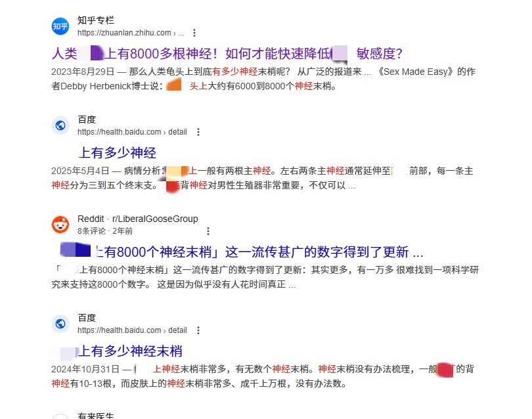Open more options for 2024年10月31日 Baidu result

tap(198, 330)
